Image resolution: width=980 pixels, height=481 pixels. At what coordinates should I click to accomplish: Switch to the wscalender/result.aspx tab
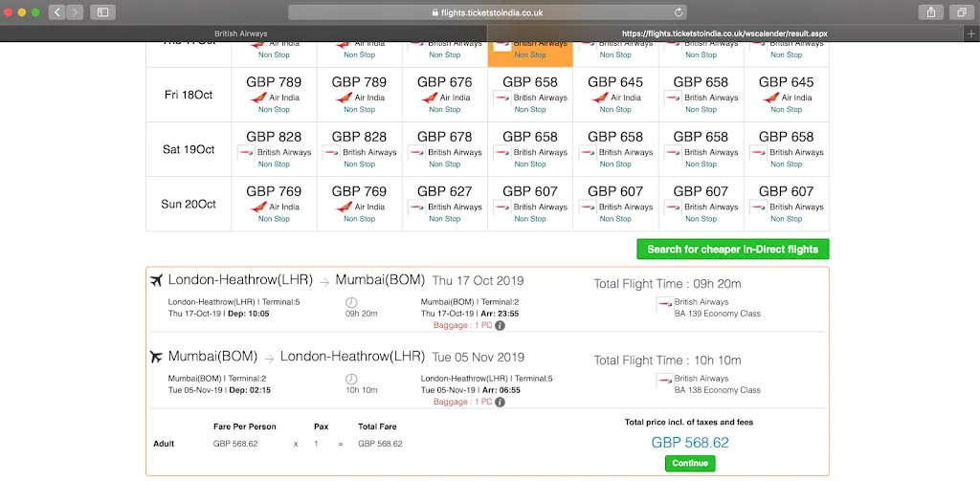(x=725, y=33)
